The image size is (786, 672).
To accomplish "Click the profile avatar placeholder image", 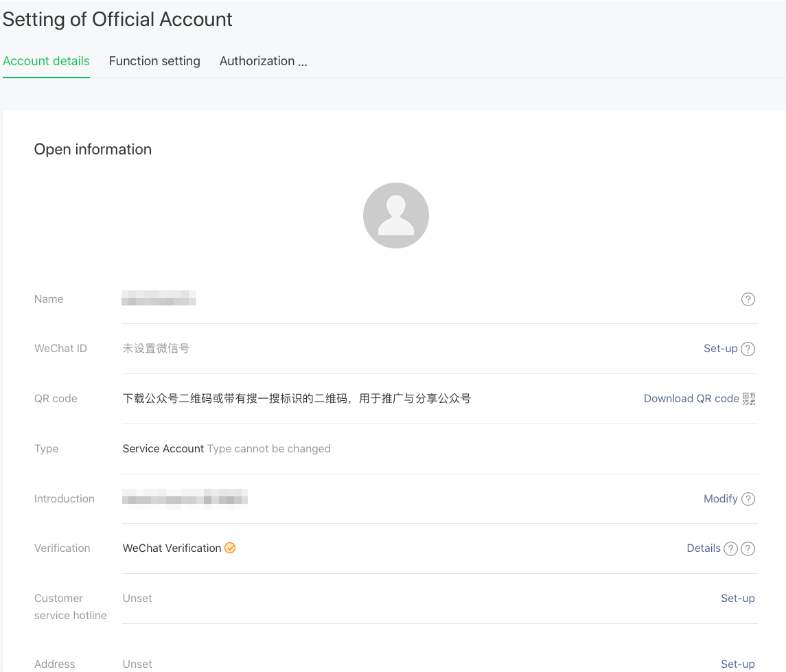I will click(396, 214).
